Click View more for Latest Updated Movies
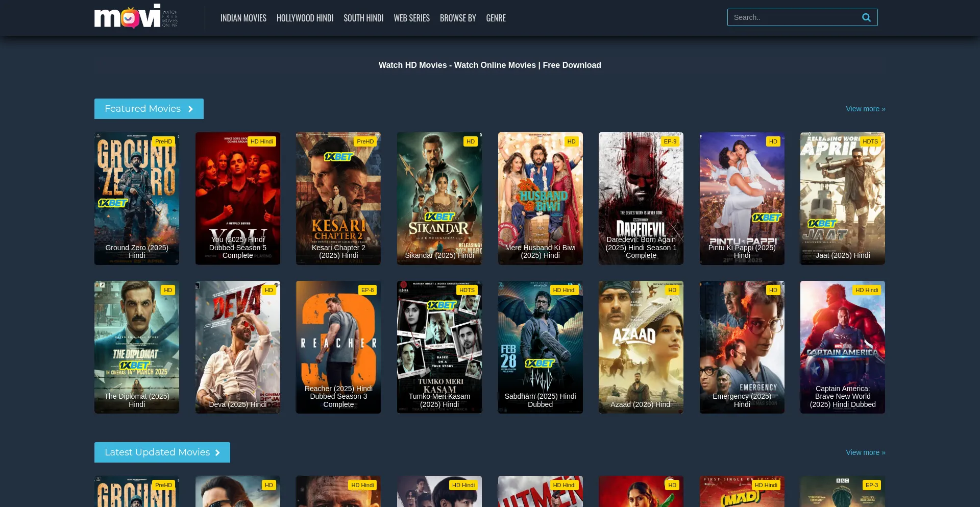980x507 pixels. coord(866,452)
